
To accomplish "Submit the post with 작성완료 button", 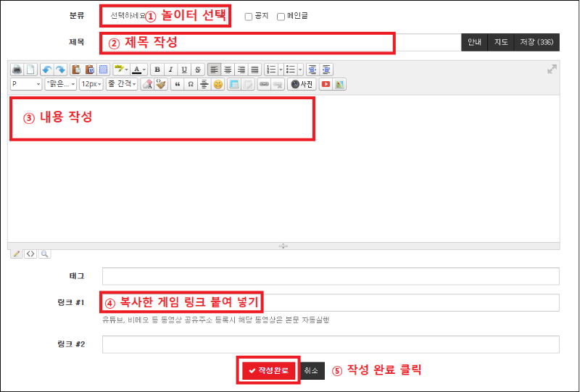I will pos(268,370).
